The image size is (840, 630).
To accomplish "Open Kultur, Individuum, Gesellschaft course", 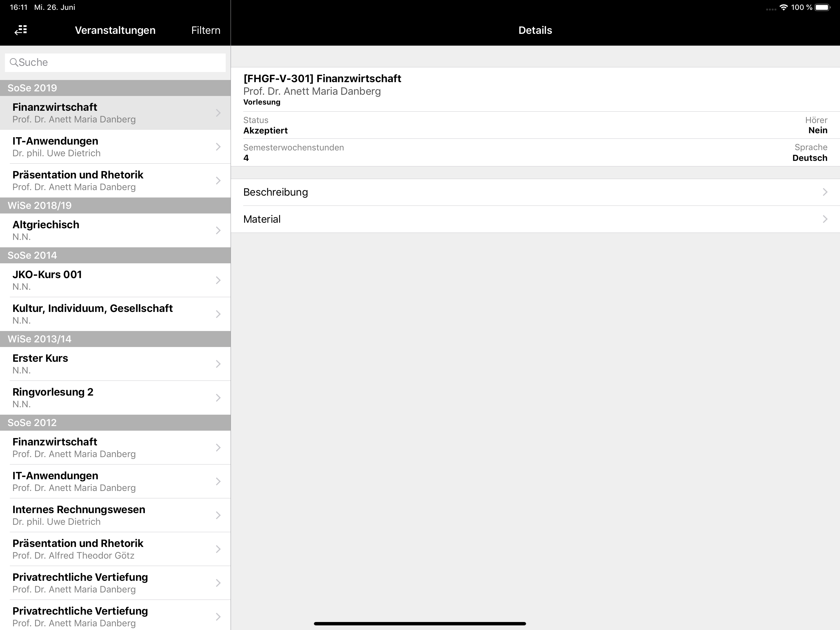I will pos(115,314).
